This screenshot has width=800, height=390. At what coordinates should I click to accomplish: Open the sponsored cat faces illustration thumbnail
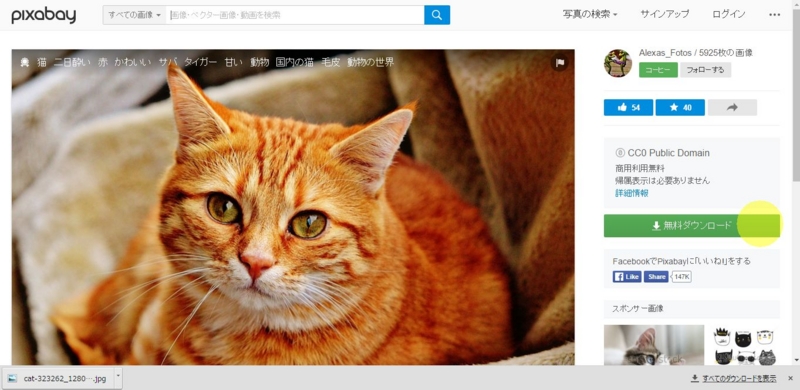[x=744, y=345]
